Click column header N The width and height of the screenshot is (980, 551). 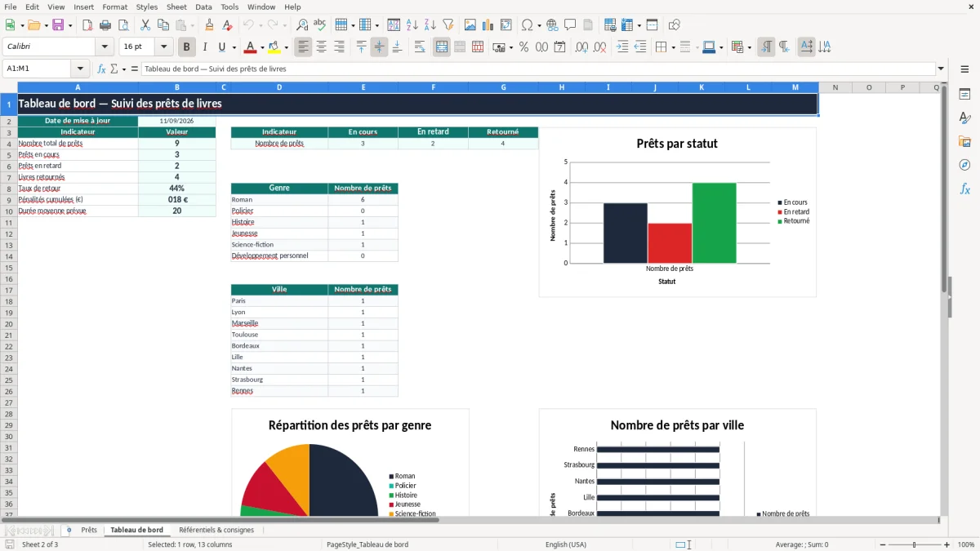(x=835, y=87)
